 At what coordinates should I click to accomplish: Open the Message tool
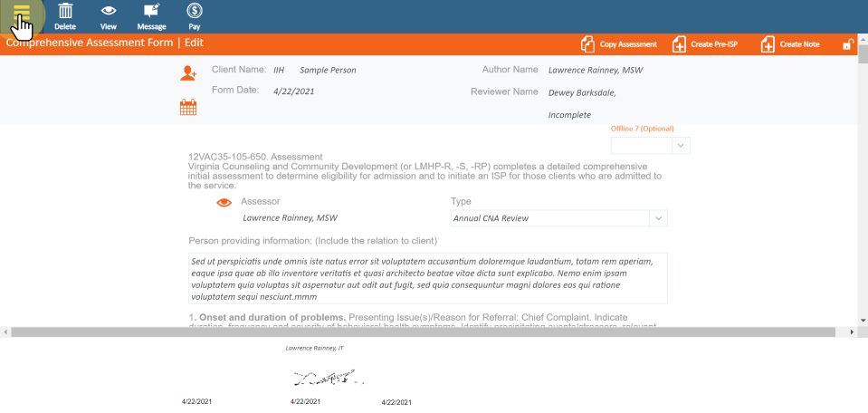pyautogui.click(x=151, y=16)
